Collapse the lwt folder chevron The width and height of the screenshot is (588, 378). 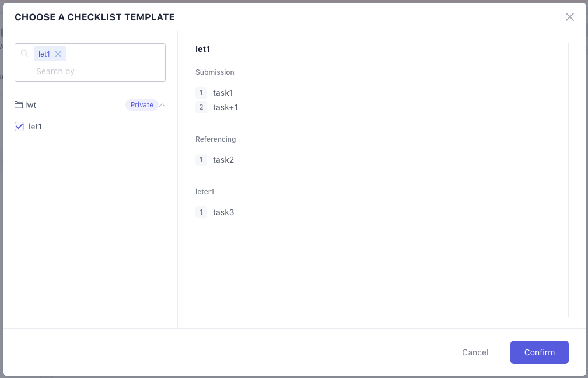pyautogui.click(x=163, y=105)
